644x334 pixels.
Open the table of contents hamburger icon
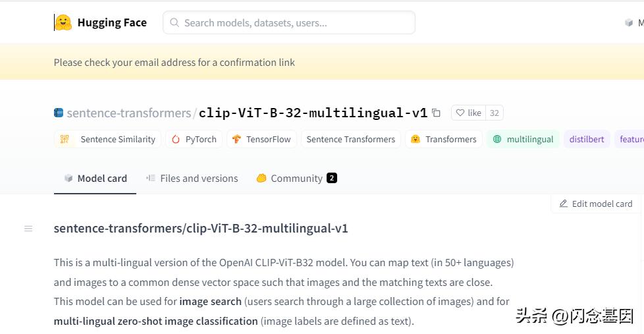click(x=28, y=229)
